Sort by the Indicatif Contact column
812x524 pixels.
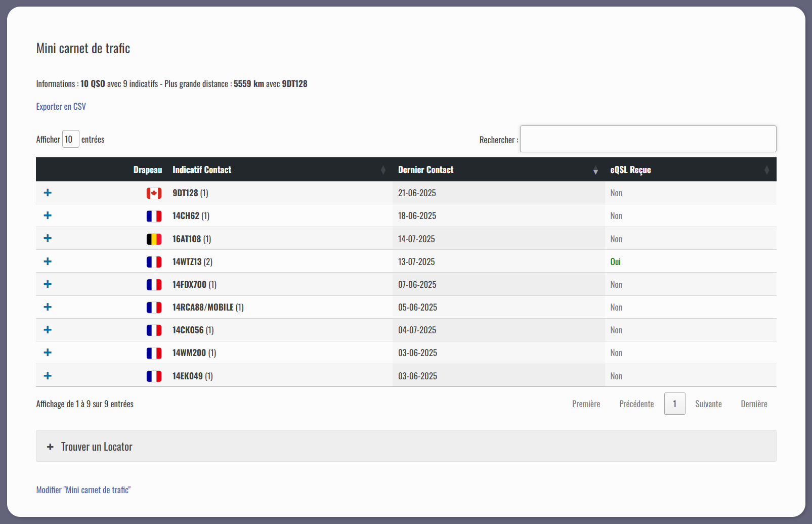(x=202, y=170)
